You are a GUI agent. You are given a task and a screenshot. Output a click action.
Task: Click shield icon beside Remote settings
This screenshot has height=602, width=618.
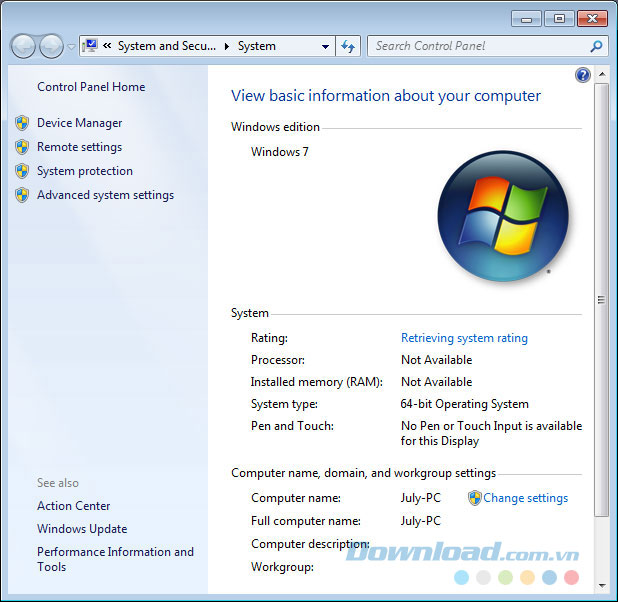tap(22, 147)
